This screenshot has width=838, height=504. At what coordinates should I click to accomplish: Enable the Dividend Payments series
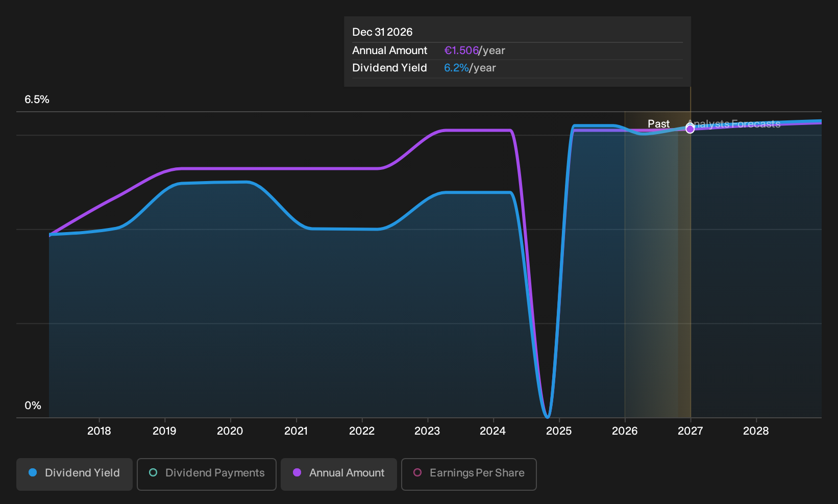tap(207, 474)
